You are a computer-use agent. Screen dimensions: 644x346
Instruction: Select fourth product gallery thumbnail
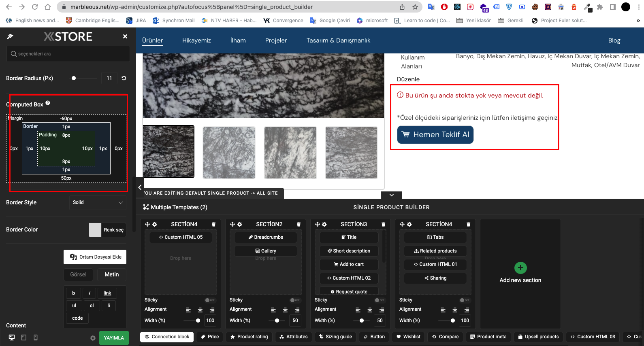352,153
